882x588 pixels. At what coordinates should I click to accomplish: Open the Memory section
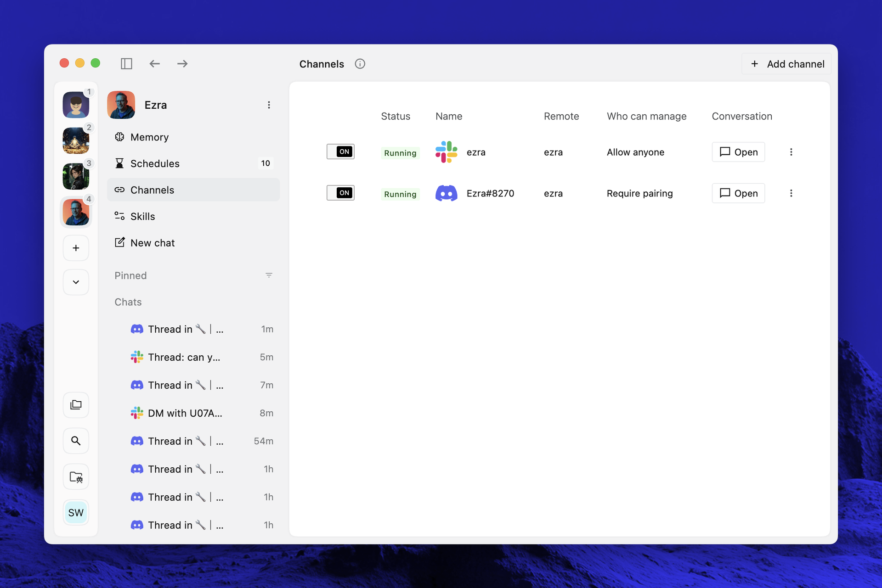193,137
